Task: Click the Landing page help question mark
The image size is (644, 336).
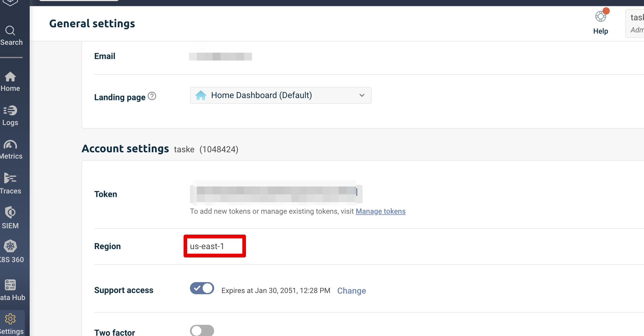Action: [x=152, y=96]
